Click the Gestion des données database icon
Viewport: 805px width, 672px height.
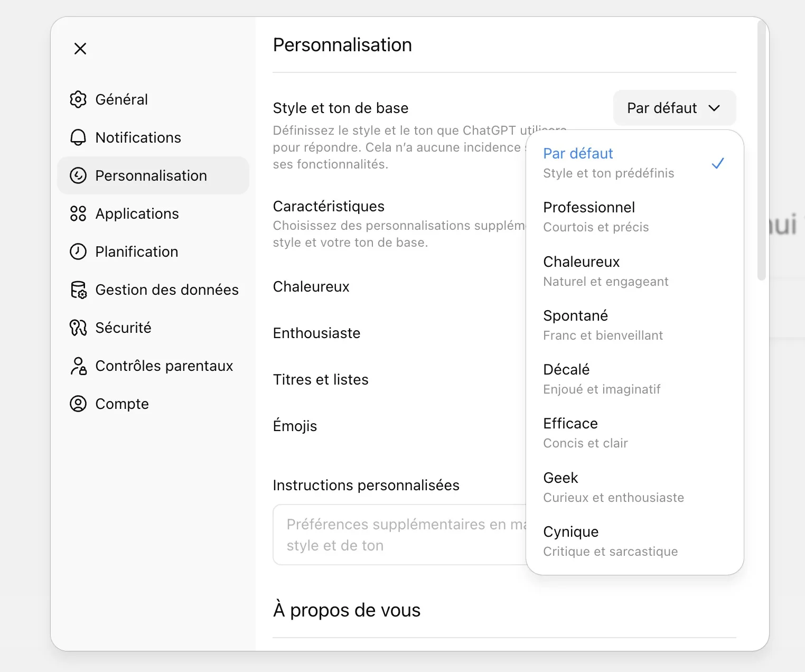tap(78, 290)
